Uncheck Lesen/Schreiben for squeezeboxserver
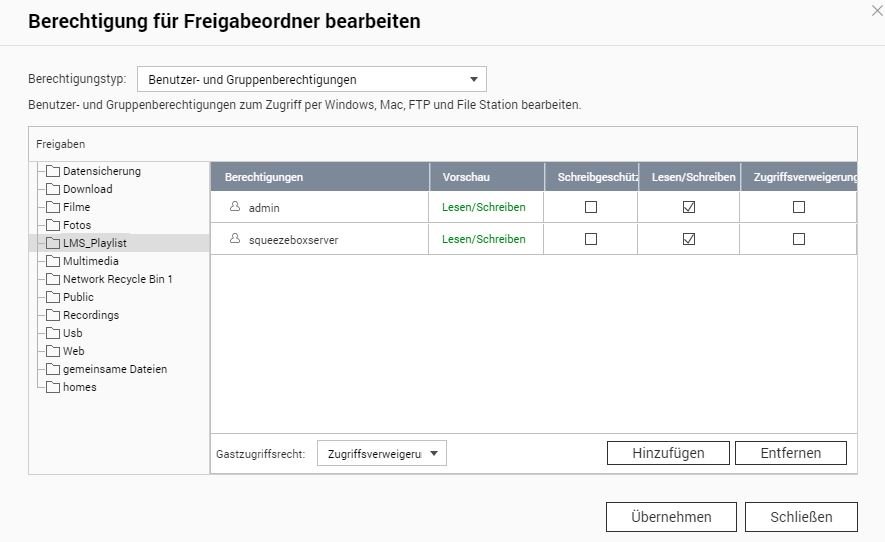 (688, 239)
